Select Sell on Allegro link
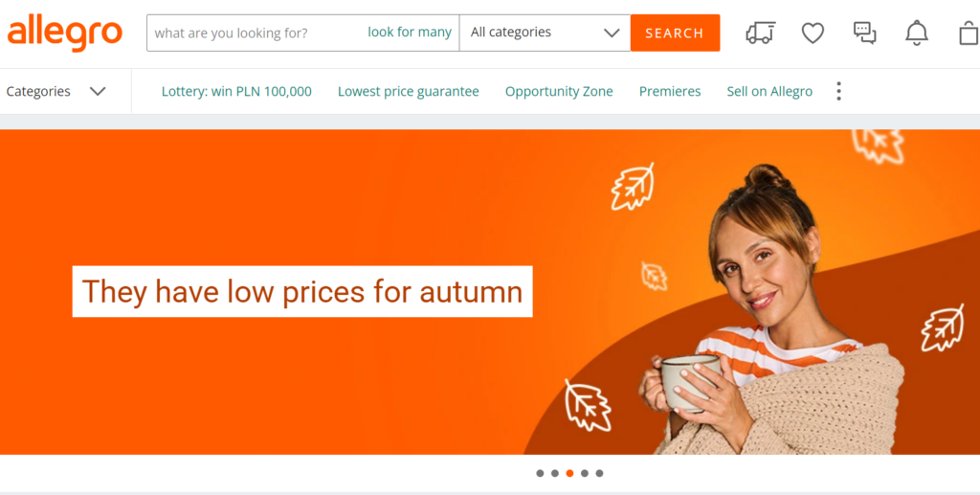Image resolution: width=980 pixels, height=495 pixels. click(x=769, y=91)
